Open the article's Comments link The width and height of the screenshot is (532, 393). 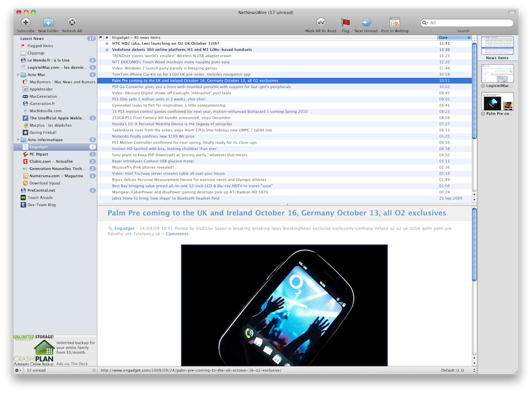(x=177, y=234)
